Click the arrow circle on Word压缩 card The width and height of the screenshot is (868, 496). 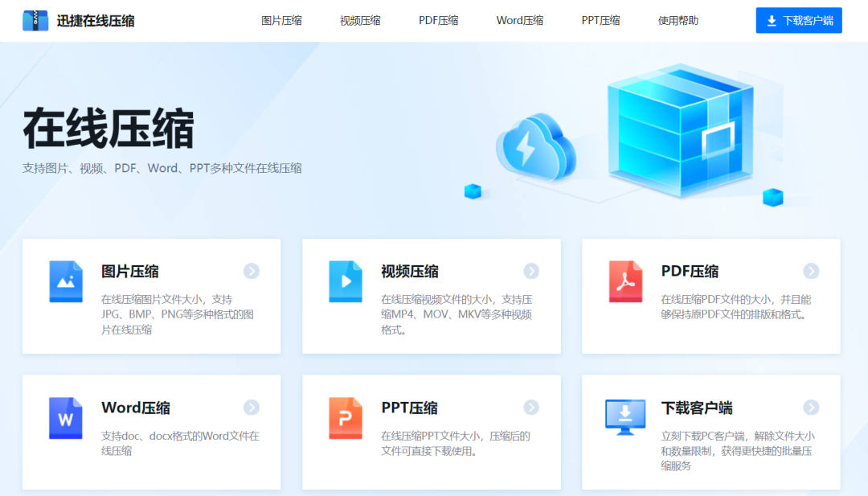click(252, 408)
